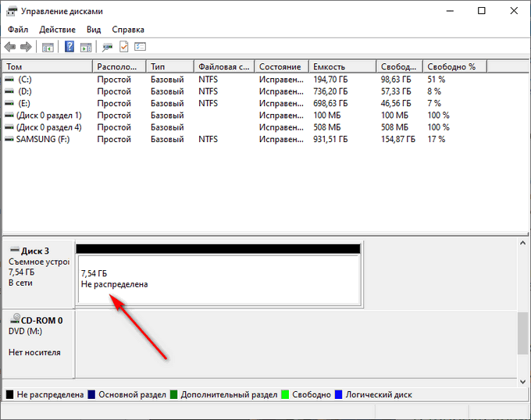
Task: Open the Вид menu
Action: (x=94, y=30)
